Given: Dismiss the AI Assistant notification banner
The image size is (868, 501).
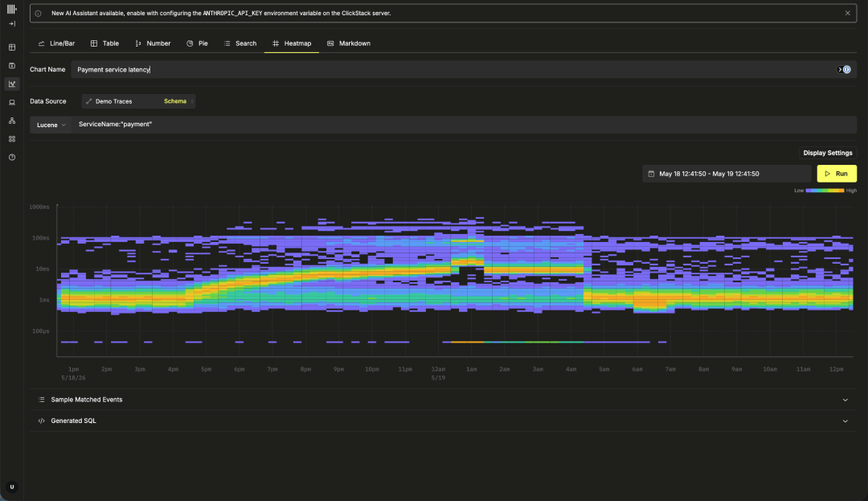Looking at the screenshot, I should 848,14.
